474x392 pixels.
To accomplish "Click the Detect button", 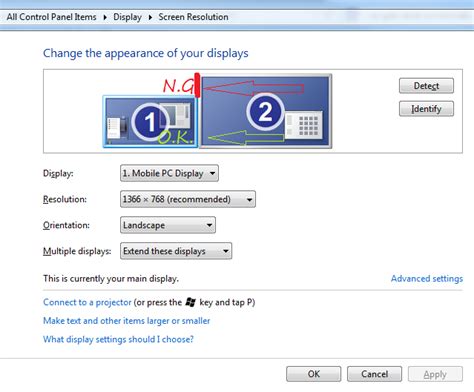I will point(426,86).
